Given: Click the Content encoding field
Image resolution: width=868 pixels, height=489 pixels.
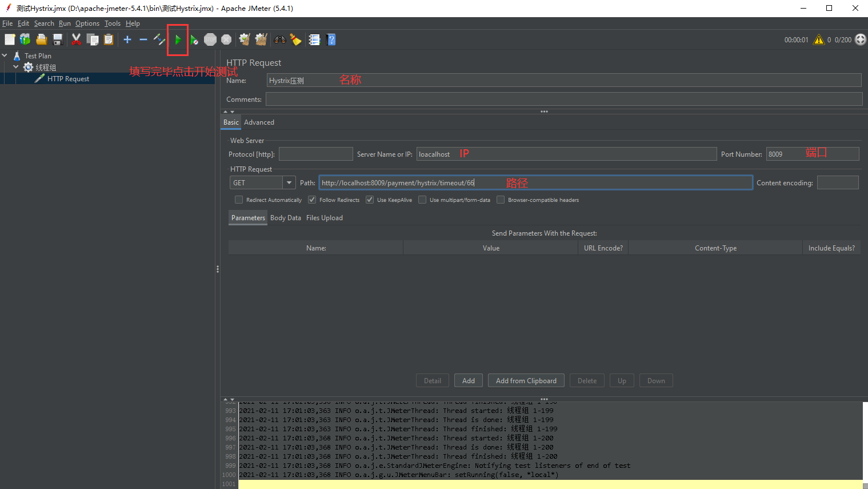Looking at the screenshot, I should [838, 182].
